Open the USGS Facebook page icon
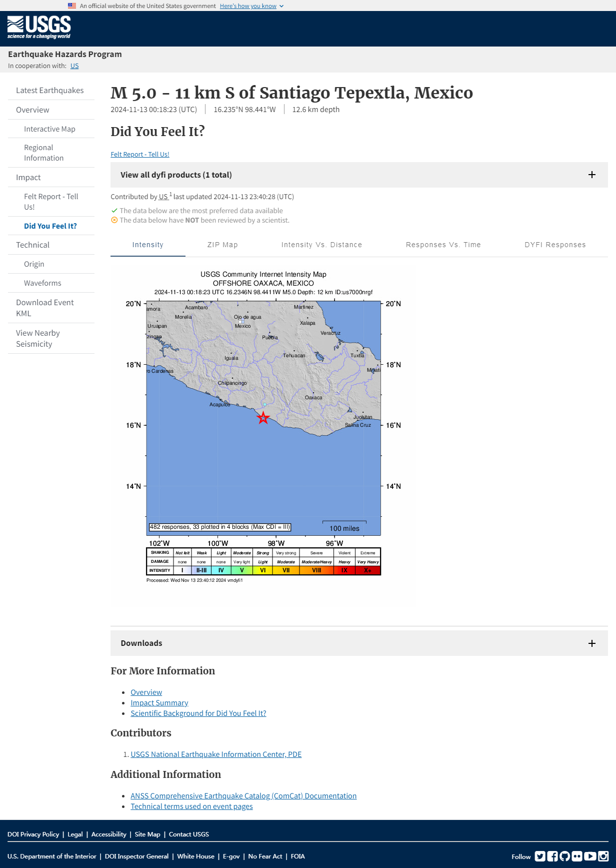616x868 pixels. point(552,856)
